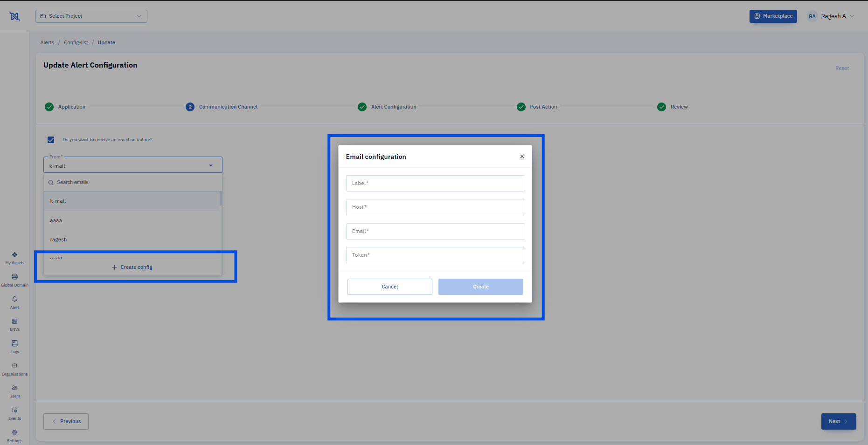Focus the Email field in dialog

coord(435,231)
